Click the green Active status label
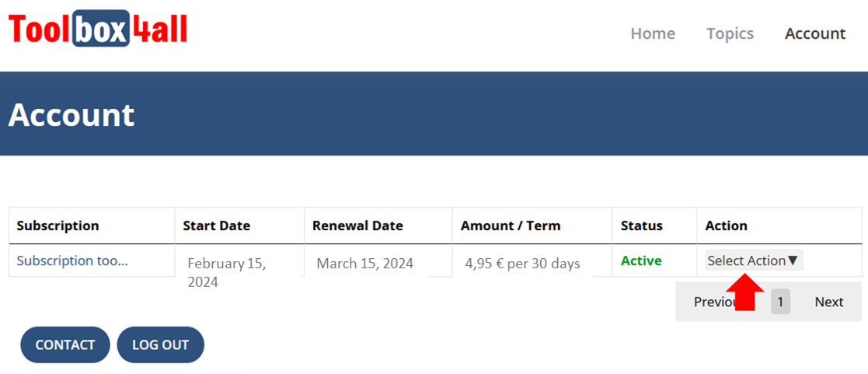This screenshot has height=374, width=868. (x=641, y=260)
